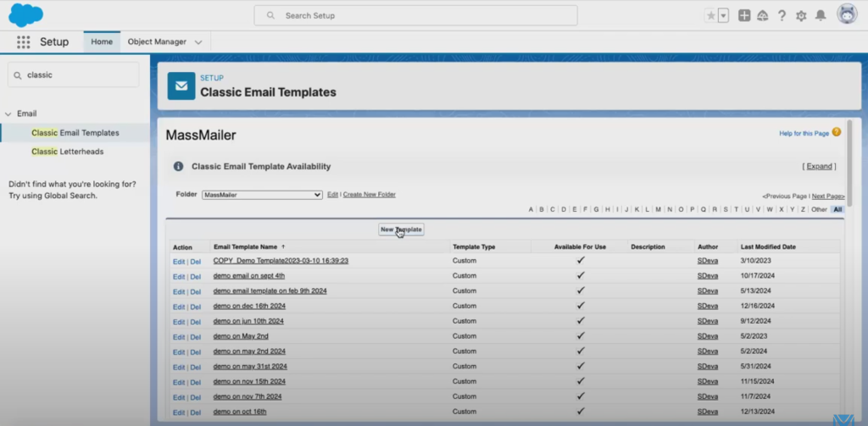The height and width of the screenshot is (426, 868).
Task: Click the favorites star icon
Action: click(x=711, y=15)
